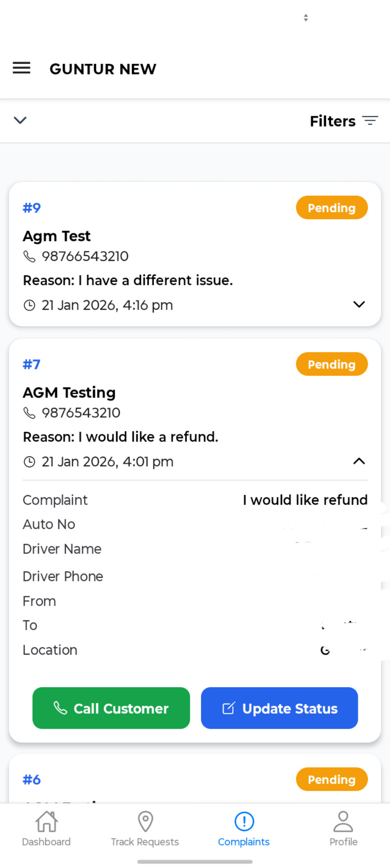The height and width of the screenshot is (868, 390).
Task: Tap clock icon on complaint #9
Action: [29, 306]
